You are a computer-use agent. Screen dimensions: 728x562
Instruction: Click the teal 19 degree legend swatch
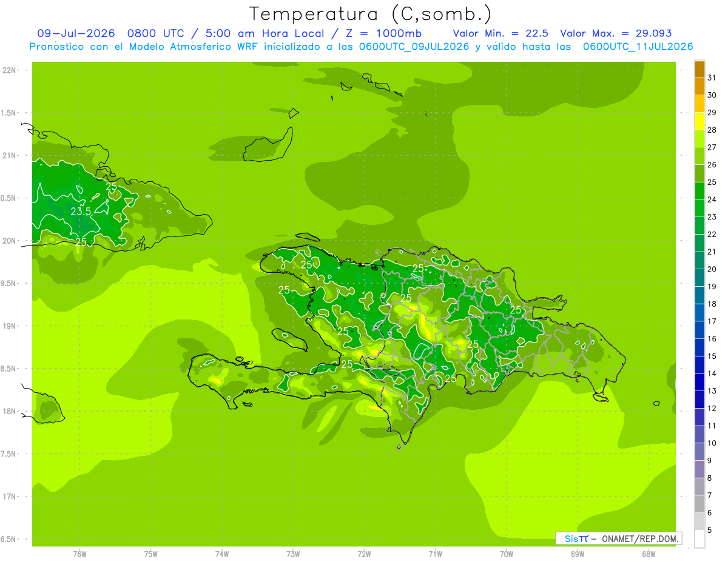coord(699,278)
